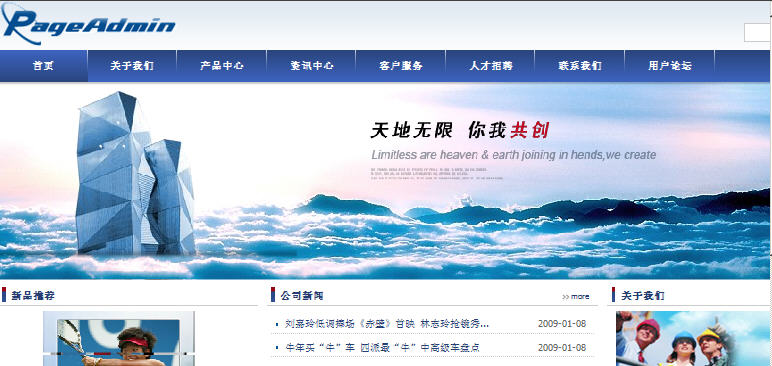
Task: Open news article about 刘嘉玲 《赤壁》首映
Action: (387, 324)
